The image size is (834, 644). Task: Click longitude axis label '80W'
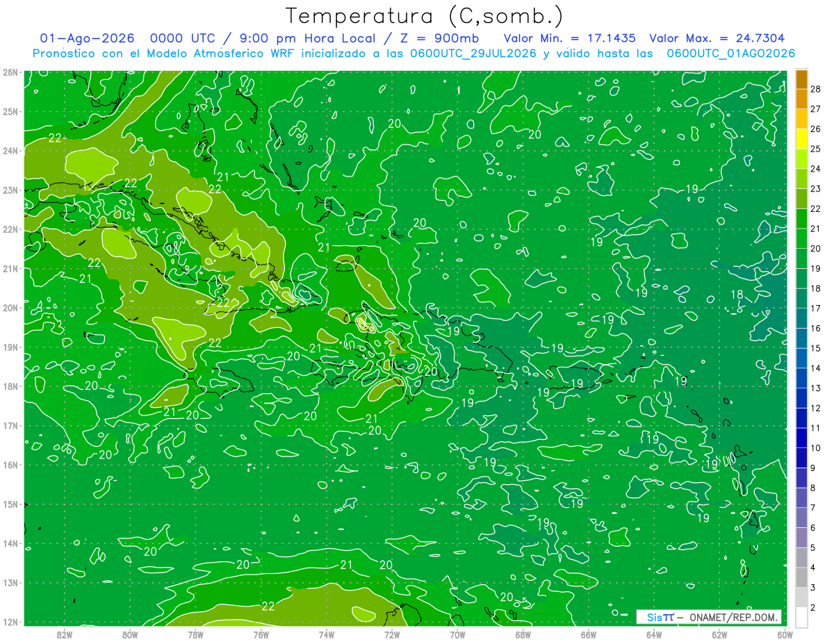tap(130, 634)
